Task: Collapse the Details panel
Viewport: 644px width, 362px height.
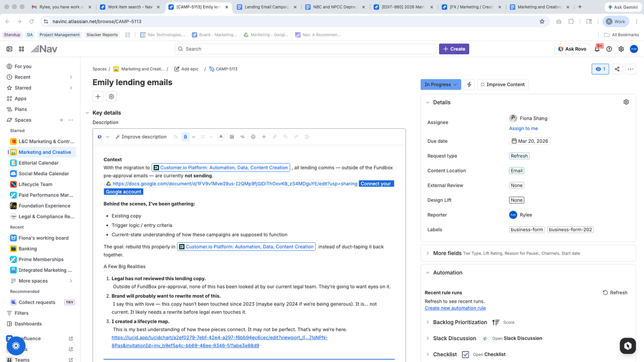Action: pyautogui.click(x=427, y=102)
